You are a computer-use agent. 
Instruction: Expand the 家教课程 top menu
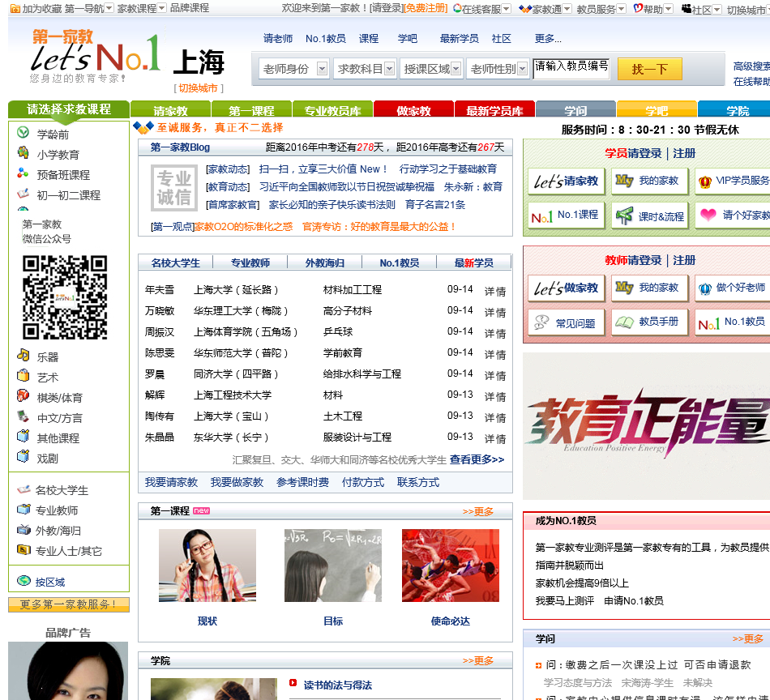162,8
